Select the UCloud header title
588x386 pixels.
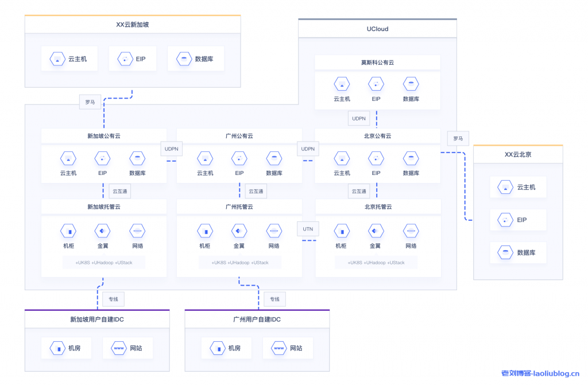(377, 29)
